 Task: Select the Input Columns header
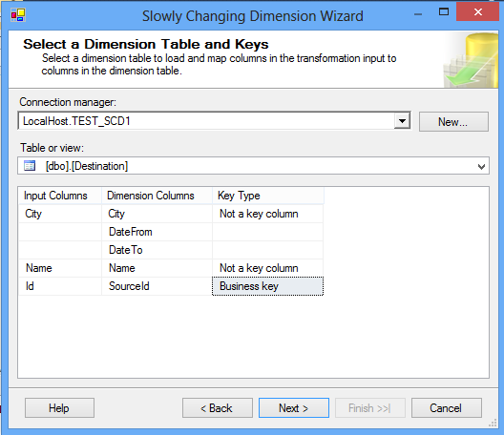(x=60, y=196)
